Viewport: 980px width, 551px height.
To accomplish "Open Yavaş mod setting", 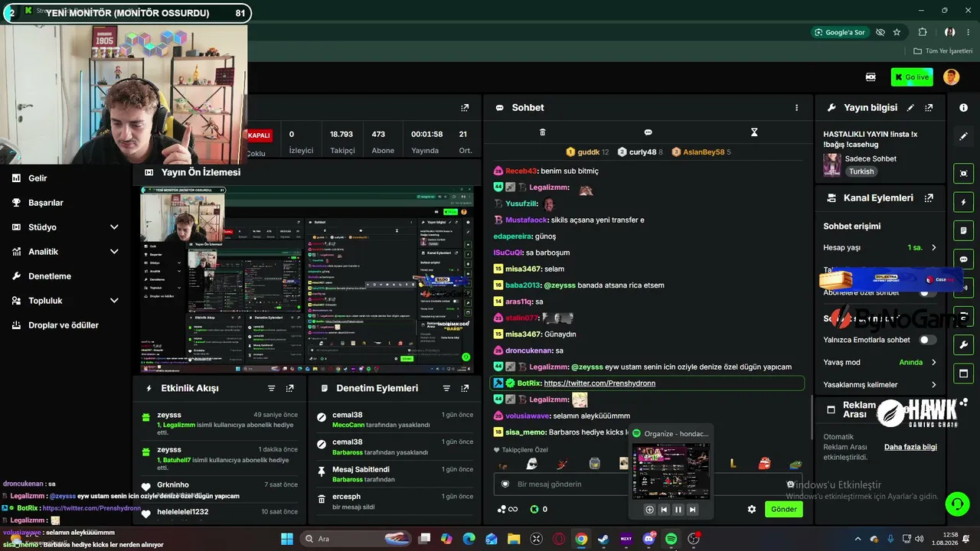I will click(x=880, y=362).
